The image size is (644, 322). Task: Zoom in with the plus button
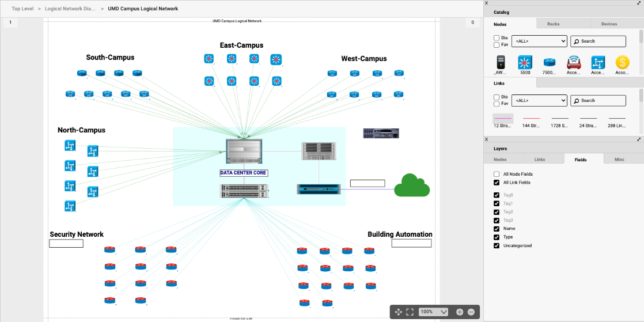[460, 312]
